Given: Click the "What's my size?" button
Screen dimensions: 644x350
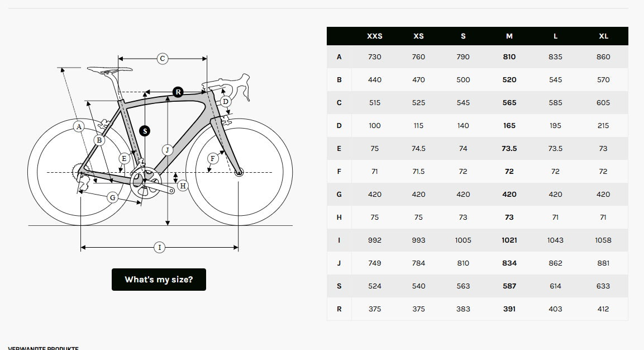Looking at the screenshot, I should pyautogui.click(x=159, y=280).
